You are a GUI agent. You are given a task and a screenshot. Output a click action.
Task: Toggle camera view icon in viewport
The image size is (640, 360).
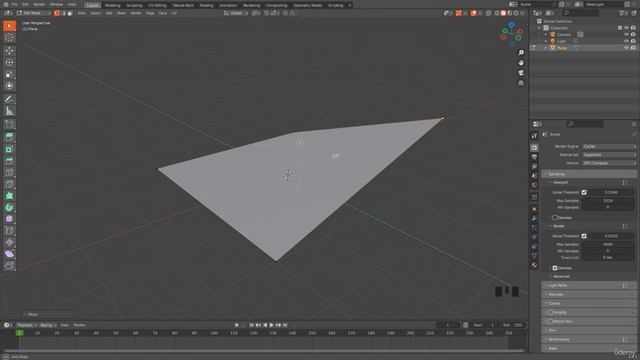pos(521,73)
